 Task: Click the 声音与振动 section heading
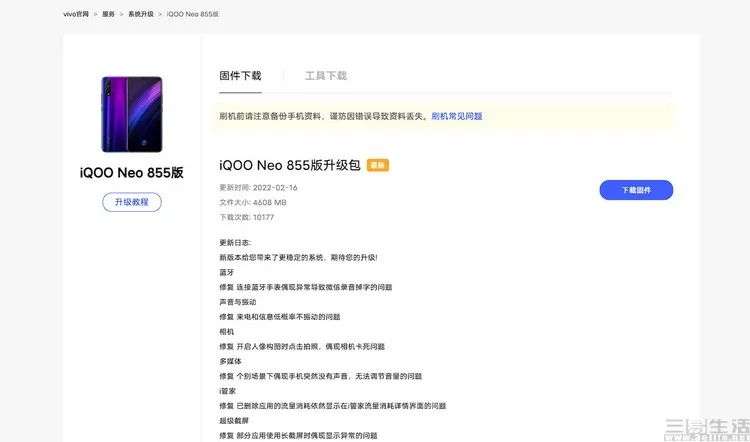coord(238,302)
